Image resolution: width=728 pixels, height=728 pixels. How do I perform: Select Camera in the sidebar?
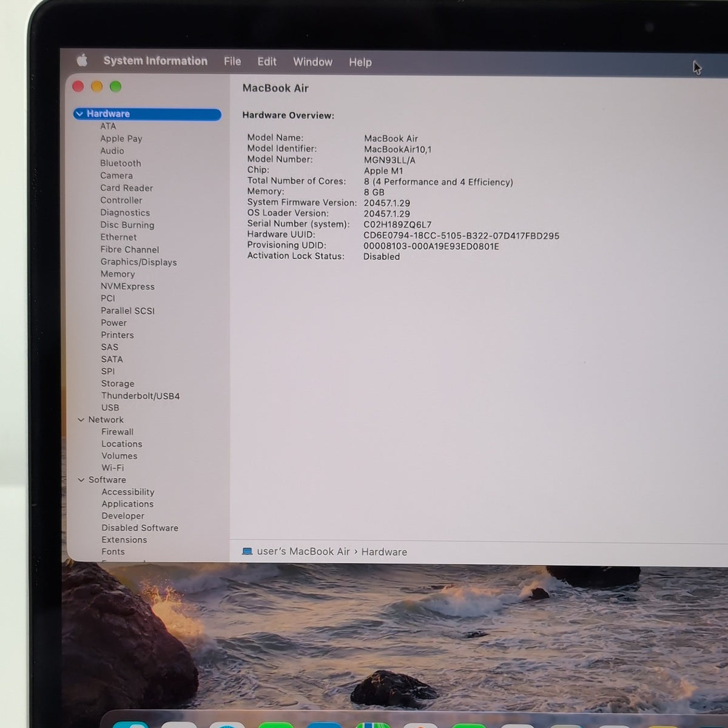pos(116,175)
